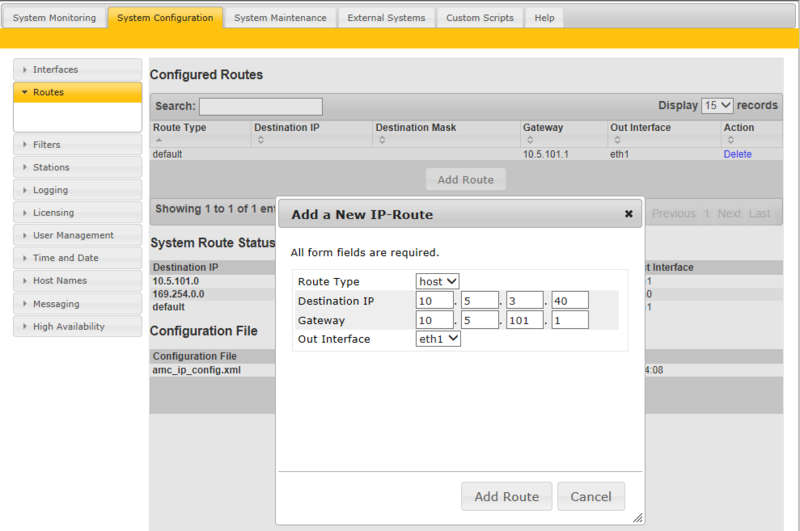The width and height of the screenshot is (800, 531).
Task: Click sort arrow under Route Type column
Action: click(x=158, y=140)
